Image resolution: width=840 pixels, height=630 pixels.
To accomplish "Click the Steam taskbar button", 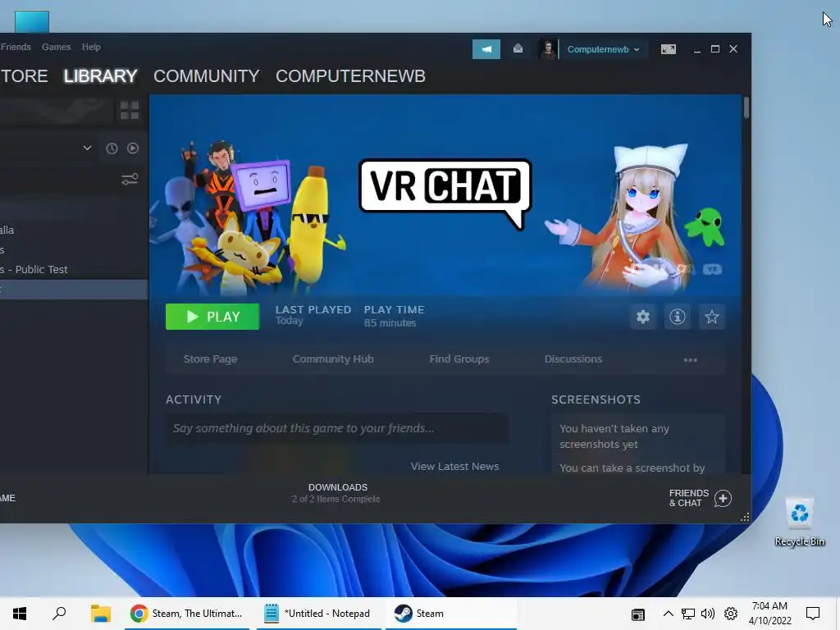I will [x=450, y=614].
